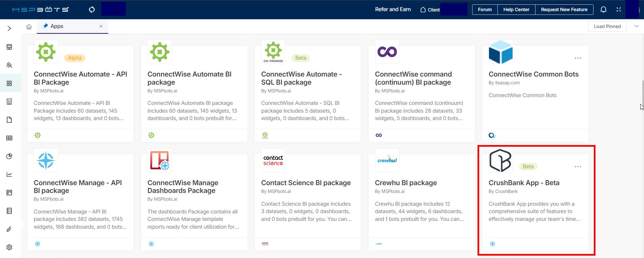Image resolution: width=644 pixels, height=258 pixels.
Task: Open the table grid sidebar icon
Action: (9, 138)
